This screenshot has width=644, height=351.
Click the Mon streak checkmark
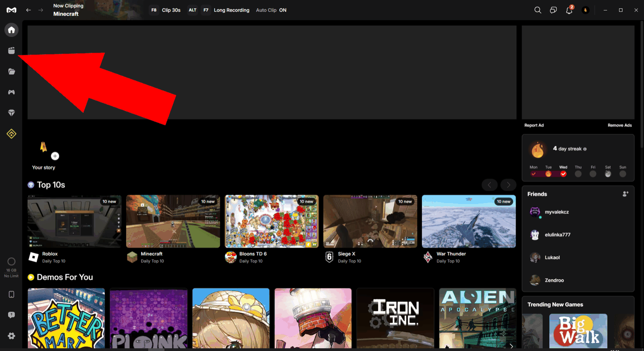click(x=534, y=174)
